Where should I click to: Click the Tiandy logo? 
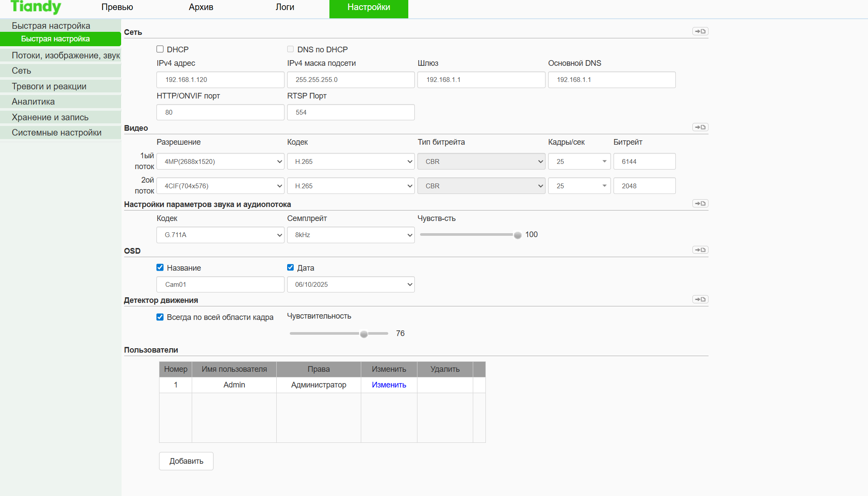tap(36, 7)
